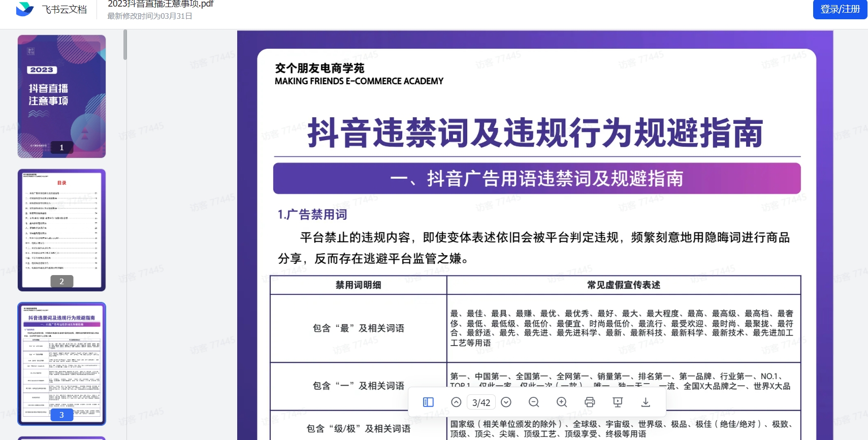Go to the next page
Viewport: 868px width, 440px height.
(x=506, y=402)
